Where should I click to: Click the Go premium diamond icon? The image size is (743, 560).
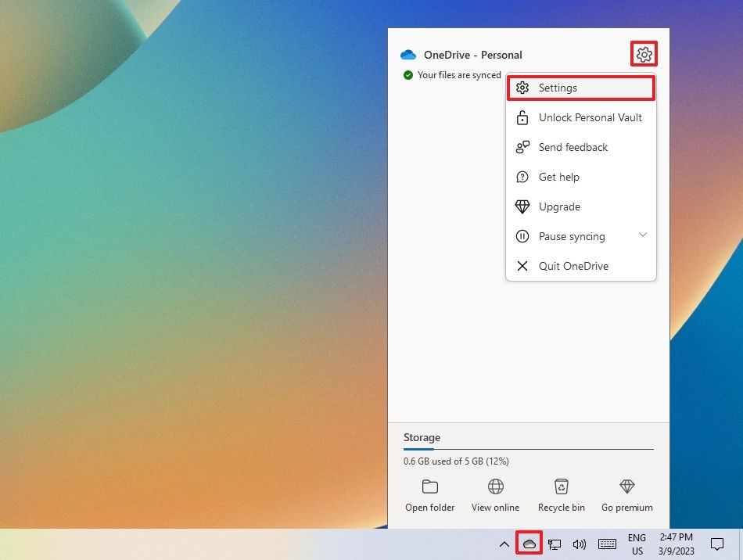626,486
